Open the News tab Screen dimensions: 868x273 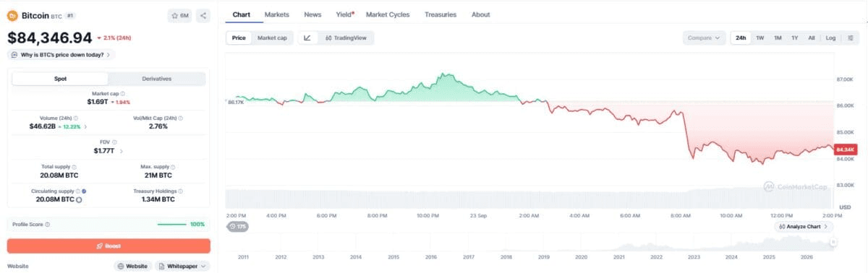312,14
